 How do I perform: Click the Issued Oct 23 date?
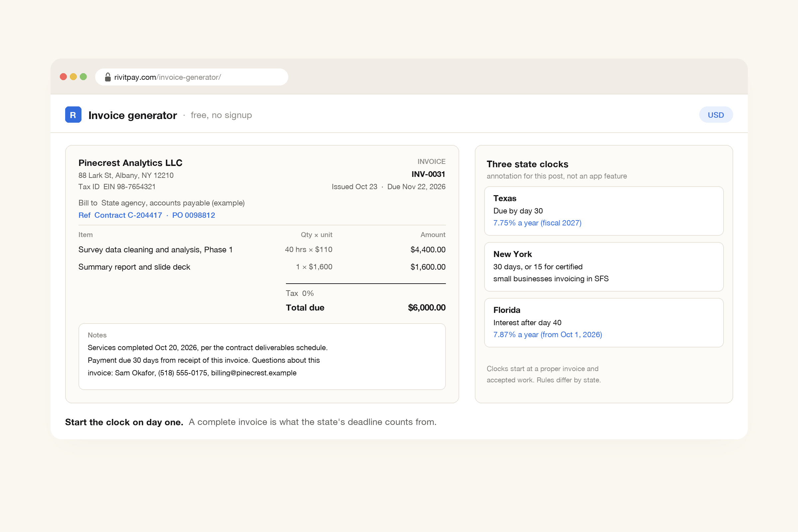354,187
